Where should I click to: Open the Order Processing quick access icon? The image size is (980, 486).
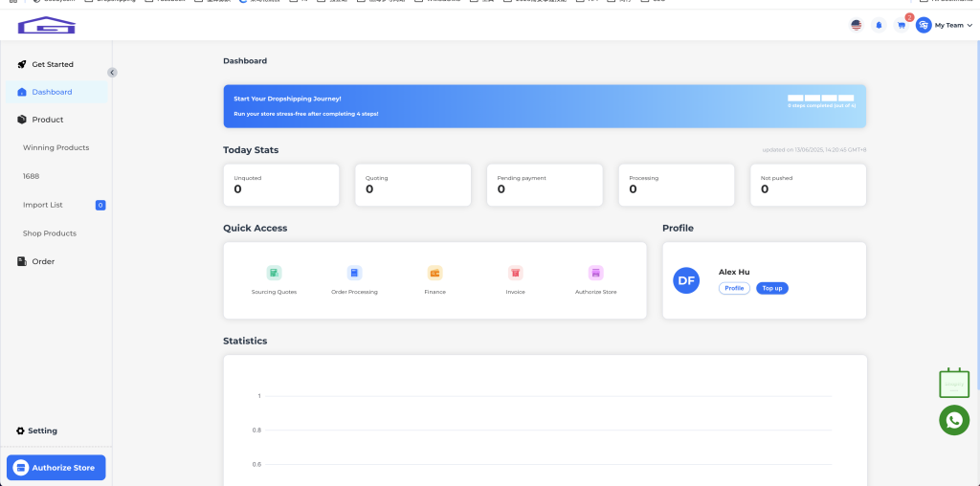click(354, 273)
